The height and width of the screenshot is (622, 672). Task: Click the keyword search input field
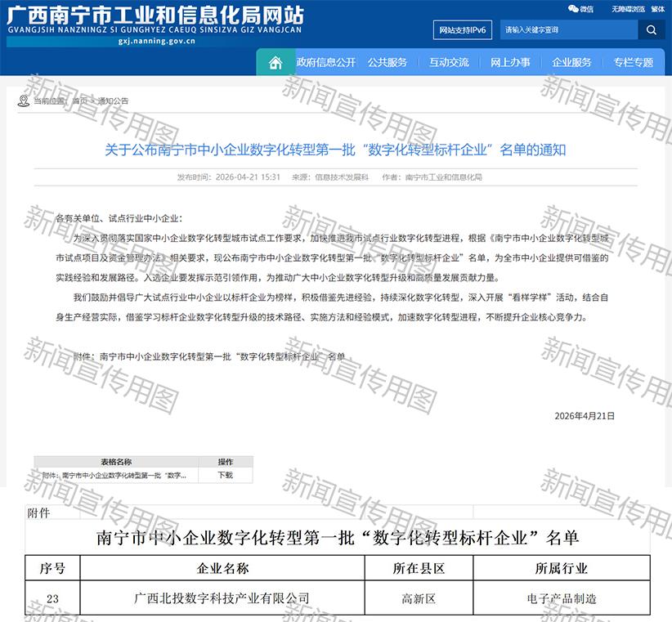569,30
